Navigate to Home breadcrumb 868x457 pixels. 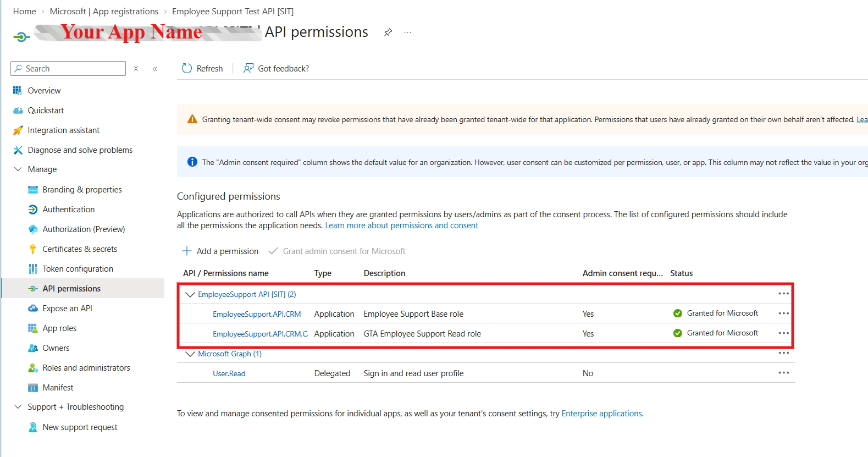pos(25,12)
